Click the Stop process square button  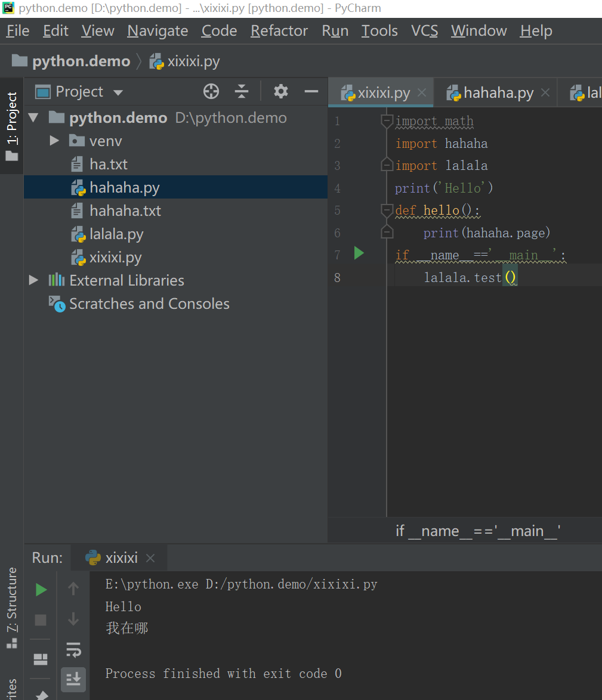pyautogui.click(x=41, y=620)
